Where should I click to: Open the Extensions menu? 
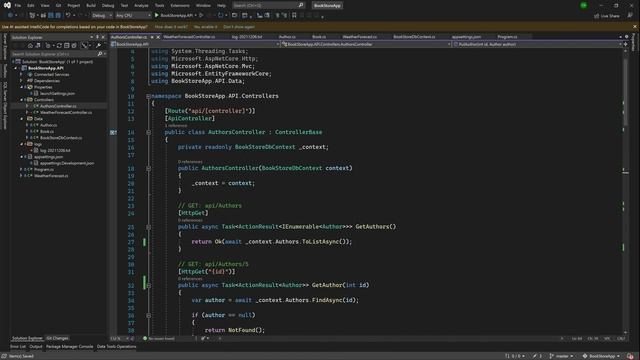(180, 5)
